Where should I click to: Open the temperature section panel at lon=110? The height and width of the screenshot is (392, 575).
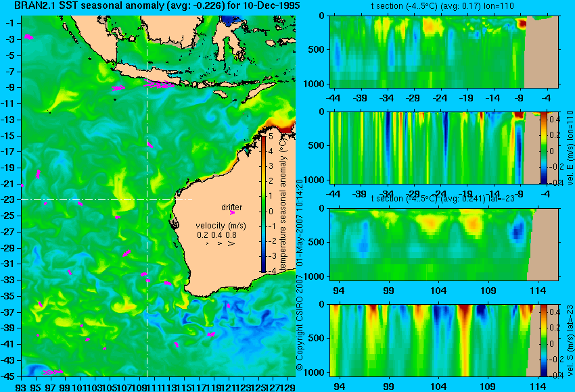(444, 51)
